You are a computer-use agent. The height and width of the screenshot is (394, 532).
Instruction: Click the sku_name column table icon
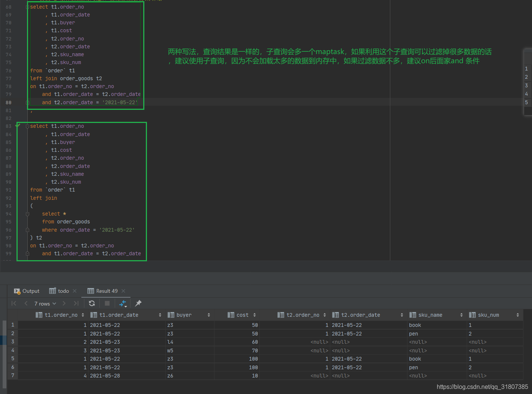point(413,315)
